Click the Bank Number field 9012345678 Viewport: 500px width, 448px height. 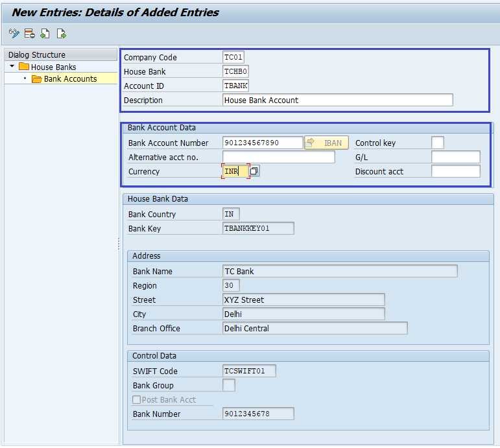[x=258, y=414]
